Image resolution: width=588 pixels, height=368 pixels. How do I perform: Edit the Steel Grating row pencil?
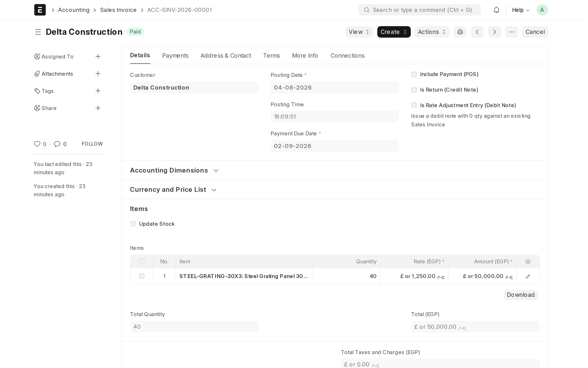point(528,276)
